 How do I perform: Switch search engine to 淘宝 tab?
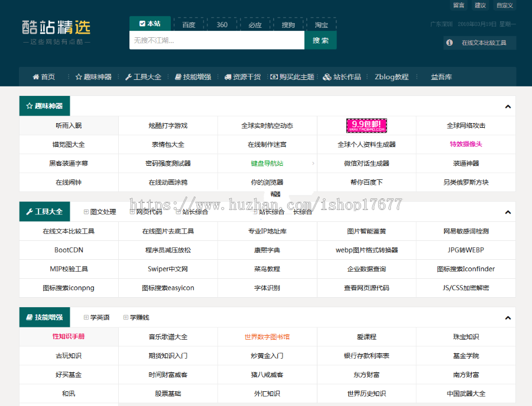pyautogui.click(x=320, y=25)
